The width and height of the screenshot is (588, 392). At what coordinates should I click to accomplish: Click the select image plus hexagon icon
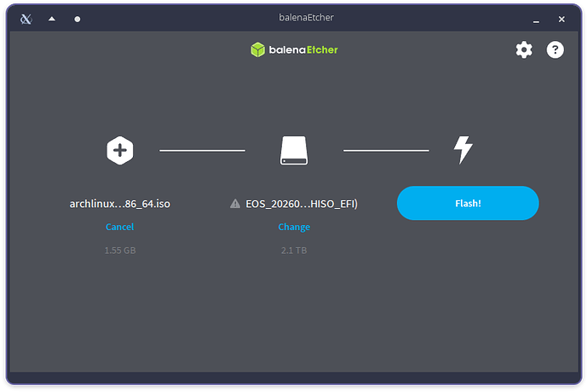[x=120, y=151]
